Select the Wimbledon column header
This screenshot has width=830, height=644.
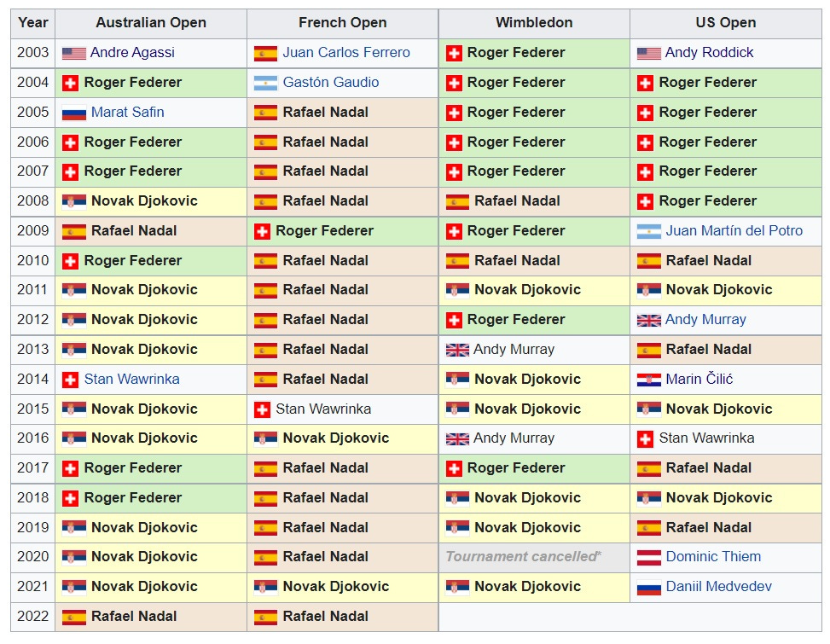tap(534, 23)
